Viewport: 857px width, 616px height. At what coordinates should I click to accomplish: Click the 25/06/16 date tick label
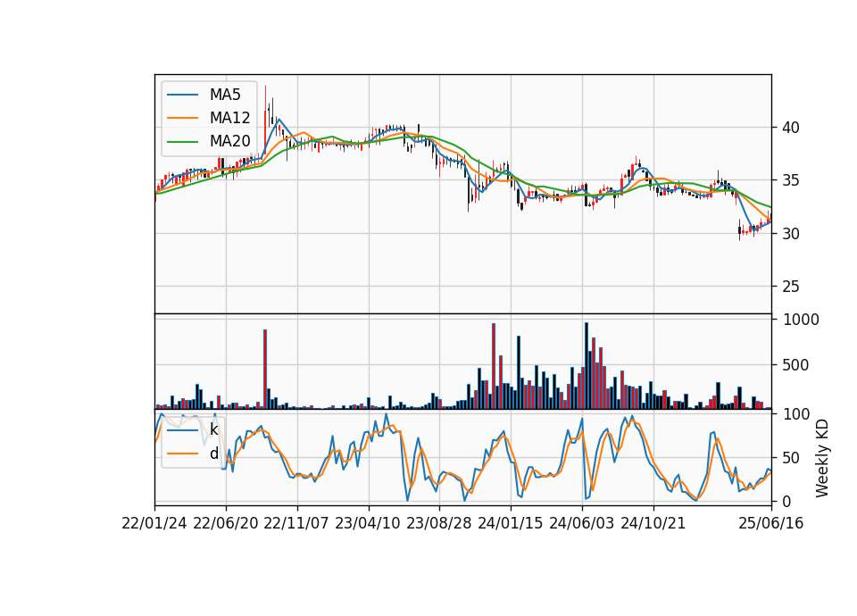[771, 523]
